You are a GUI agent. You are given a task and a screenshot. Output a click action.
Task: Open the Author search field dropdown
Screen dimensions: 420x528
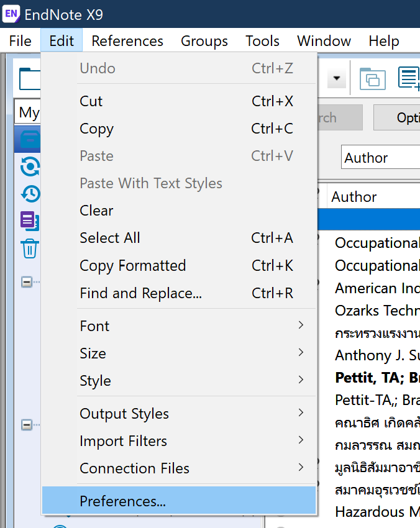point(381,157)
